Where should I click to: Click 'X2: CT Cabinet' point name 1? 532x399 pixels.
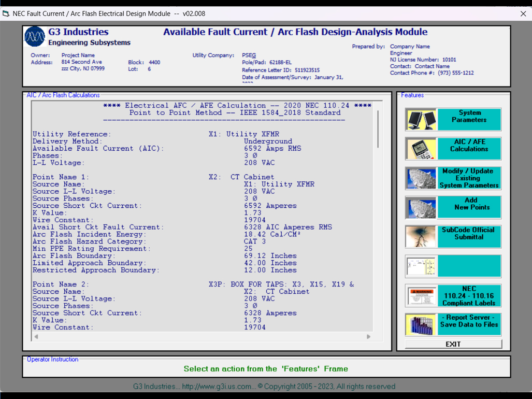(241, 177)
